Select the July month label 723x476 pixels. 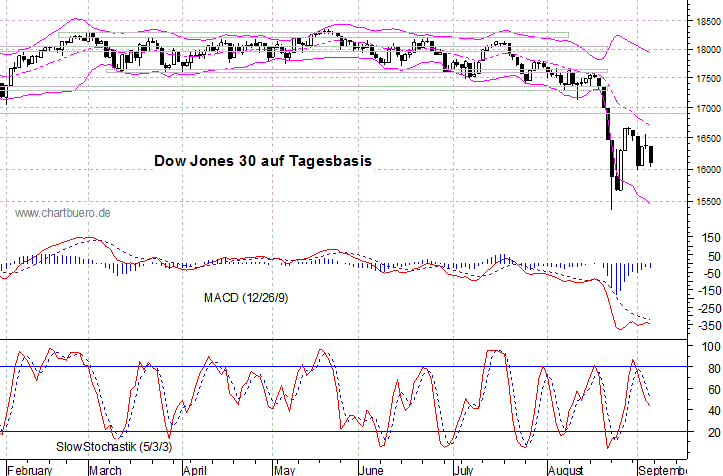[x=463, y=470]
